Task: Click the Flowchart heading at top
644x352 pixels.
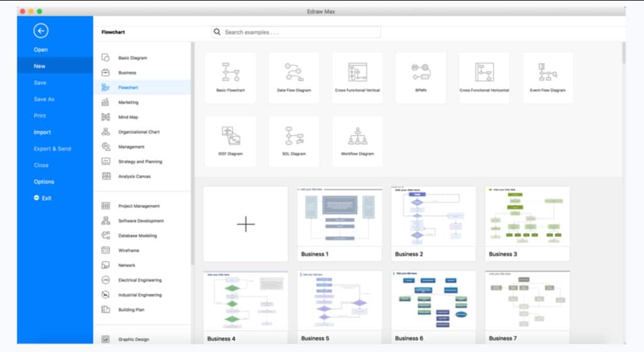Action: (113, 32)
